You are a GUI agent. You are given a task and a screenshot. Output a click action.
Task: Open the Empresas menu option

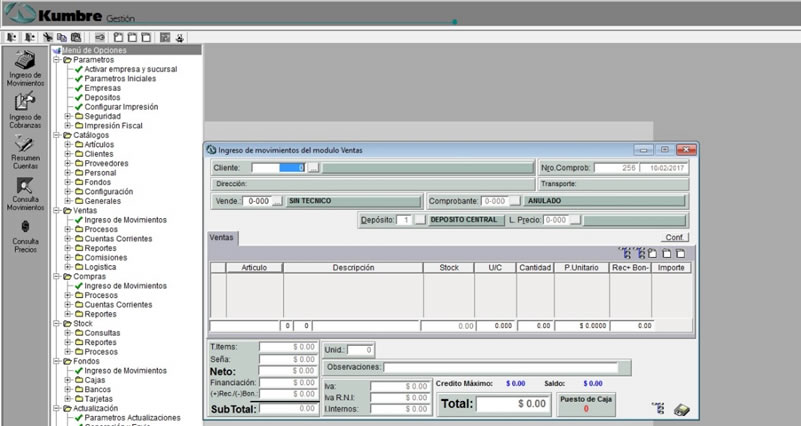[103, 88]
